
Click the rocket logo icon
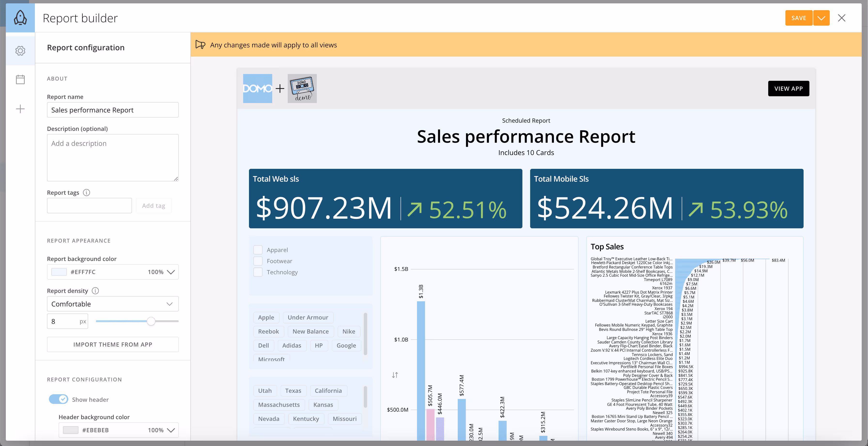pyautogui.click(x=20, y=18)
